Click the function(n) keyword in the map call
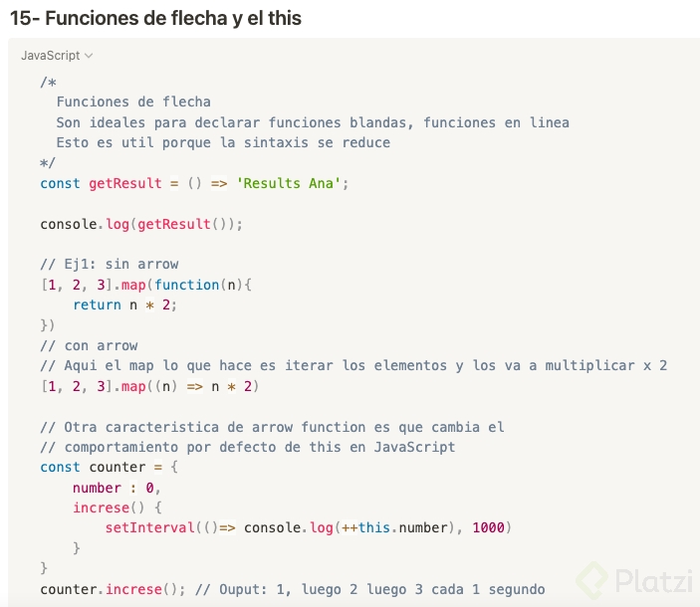Image resolution: width=700 pixels, height=607 pixels. (183, 285)
